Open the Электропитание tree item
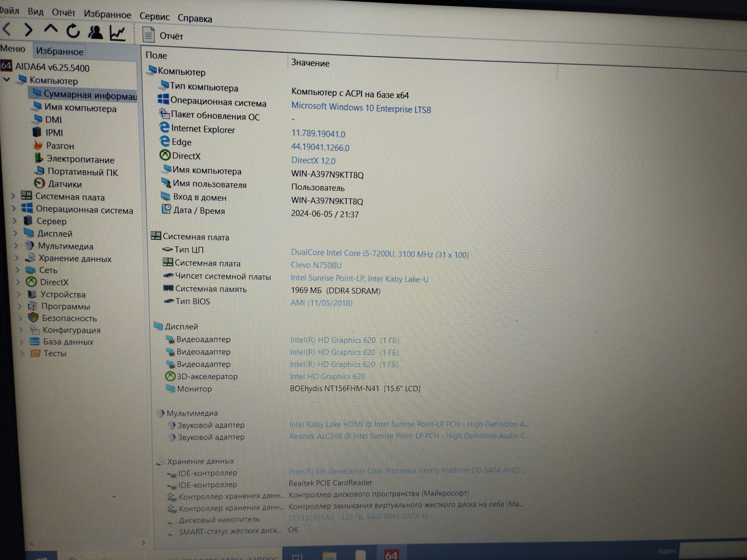747x560 pixels. click(75, 159)
